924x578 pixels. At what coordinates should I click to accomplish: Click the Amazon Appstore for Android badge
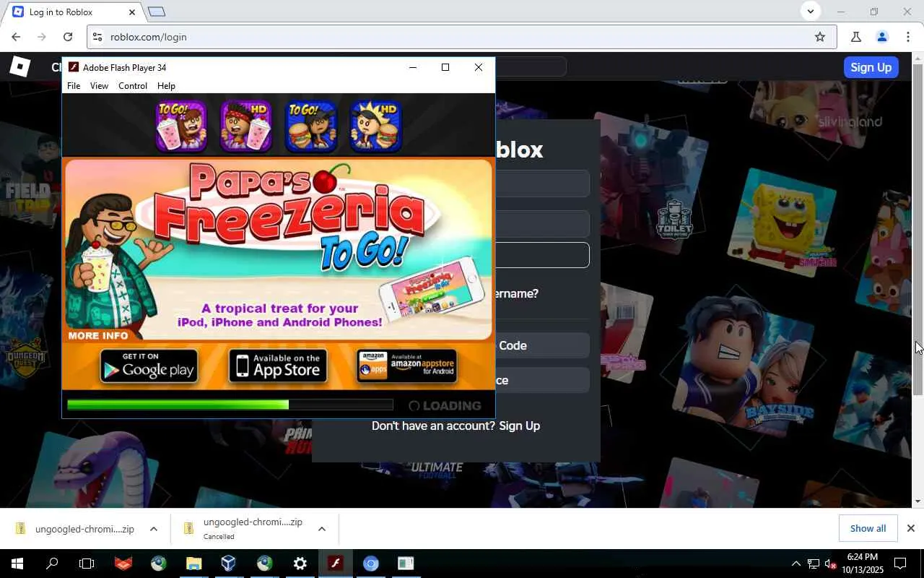pos(407,366)
